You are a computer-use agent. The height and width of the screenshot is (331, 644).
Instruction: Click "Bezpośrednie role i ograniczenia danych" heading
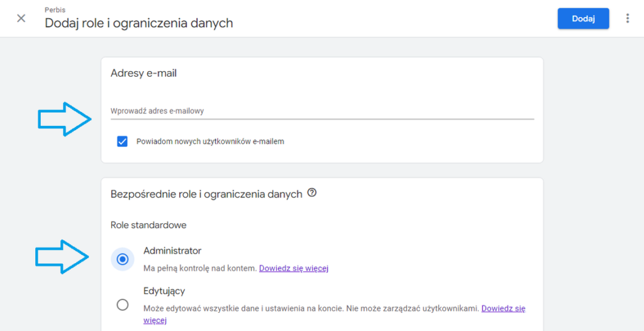(206, 194)
